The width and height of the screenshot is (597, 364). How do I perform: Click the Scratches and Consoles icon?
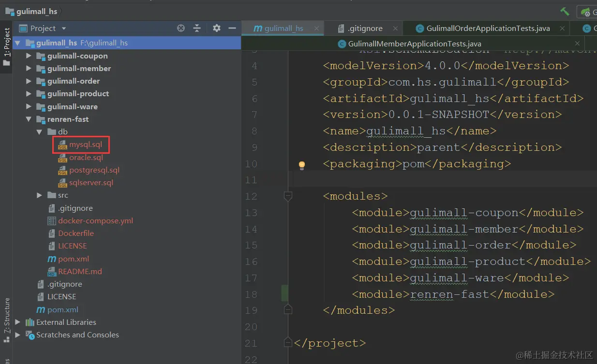30,335
